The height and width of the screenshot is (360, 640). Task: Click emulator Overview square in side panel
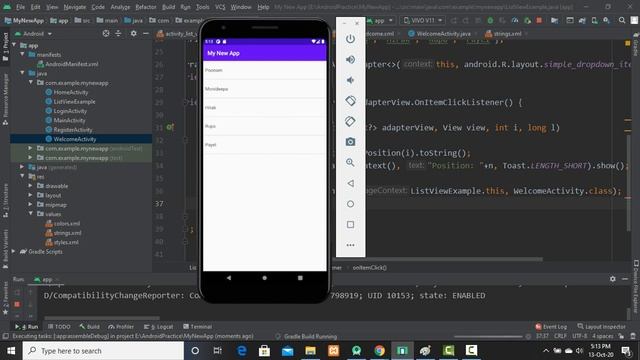point(350,224)
